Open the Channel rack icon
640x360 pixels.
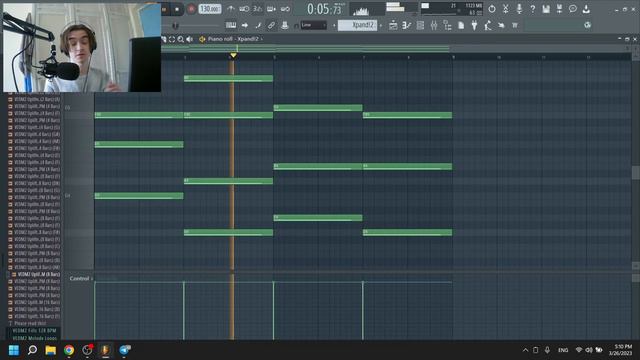coord(420,25)
